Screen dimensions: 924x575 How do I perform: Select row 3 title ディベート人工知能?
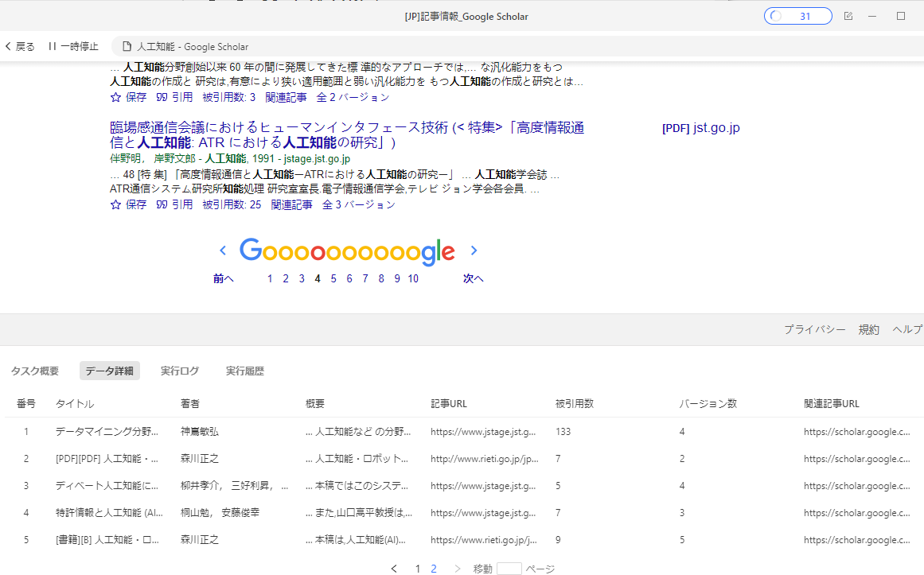point(107,486)
